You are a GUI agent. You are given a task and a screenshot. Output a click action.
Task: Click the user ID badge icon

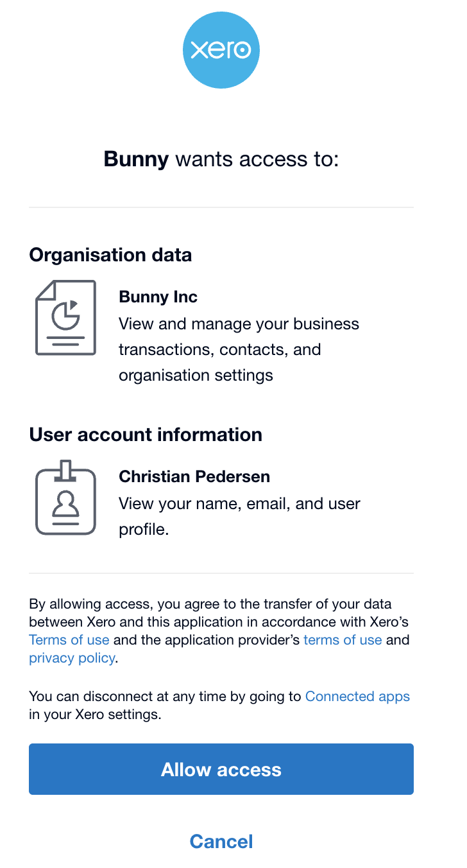pos(65,497)
